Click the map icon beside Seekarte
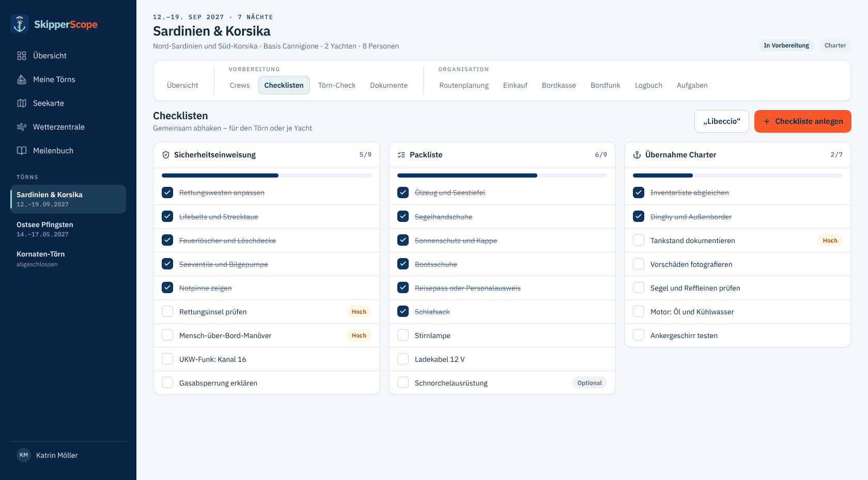 click(x=22, y=103)
